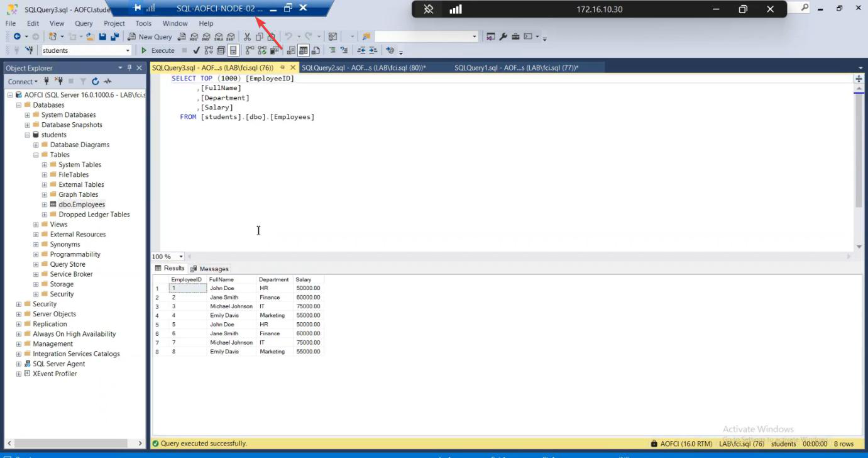Image resolution: width=868 pixels, height=458 pixels.
Task: Click the wrench properties icon
Action: 503,36
